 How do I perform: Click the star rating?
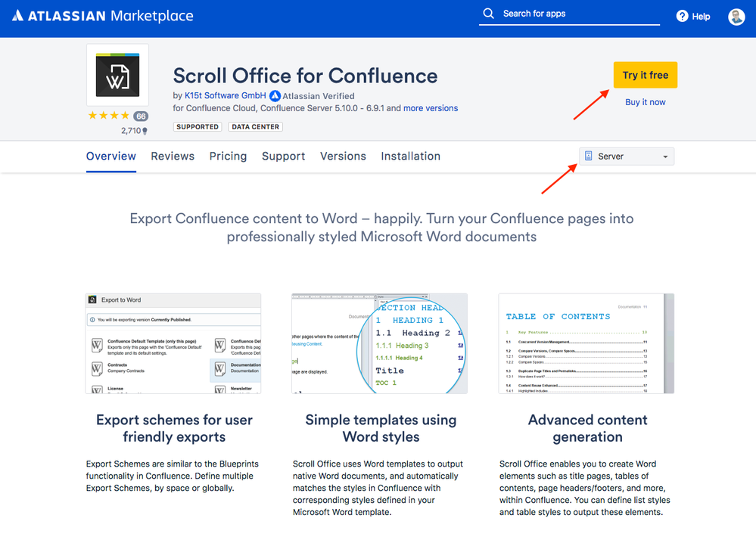click(x=108, y=116)
